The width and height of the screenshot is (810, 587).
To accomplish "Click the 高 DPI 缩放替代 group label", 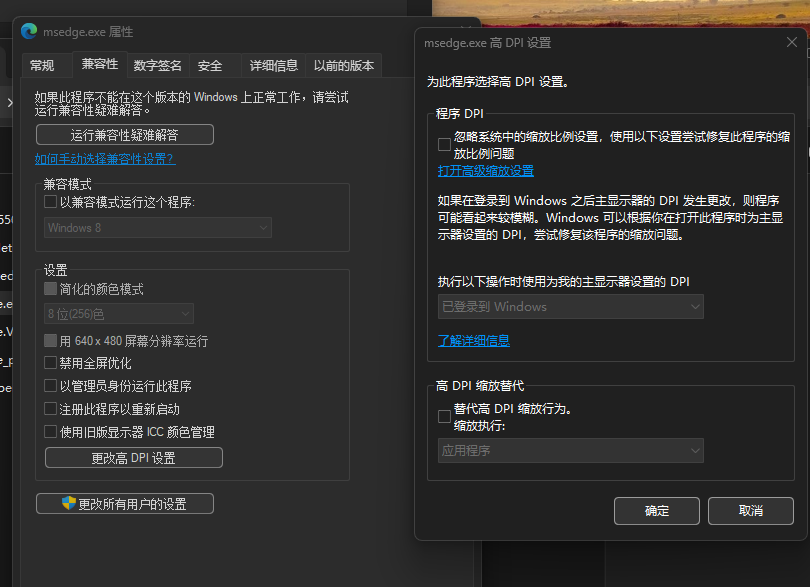I will pyautogui.click(x=480, y=385).
